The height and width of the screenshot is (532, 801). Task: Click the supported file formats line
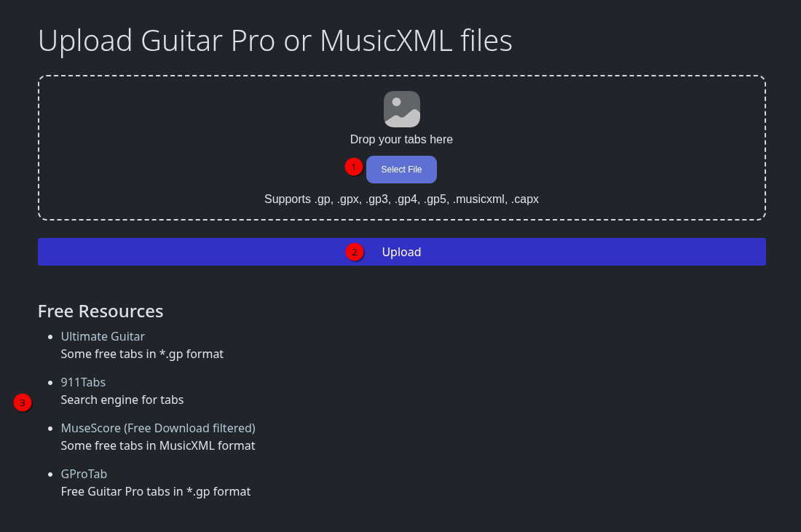point(401,199)
